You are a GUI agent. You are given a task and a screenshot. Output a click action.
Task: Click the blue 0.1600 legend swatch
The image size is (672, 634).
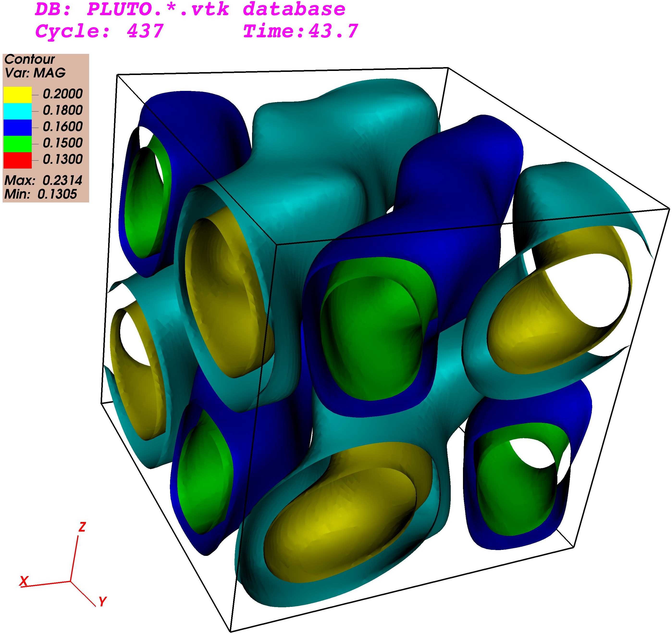click(18, 127)
